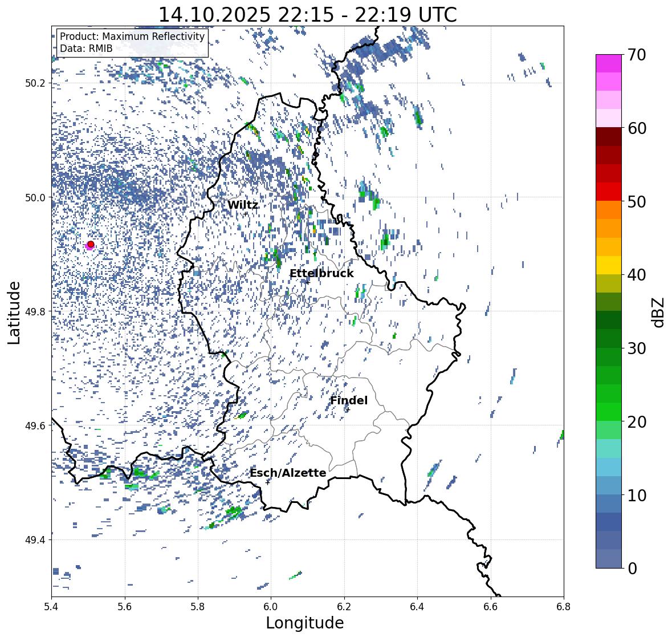Click the 6.6 longitude tick label
The height and width of the screenshot is (637, 672).
[x=491, y=606]
